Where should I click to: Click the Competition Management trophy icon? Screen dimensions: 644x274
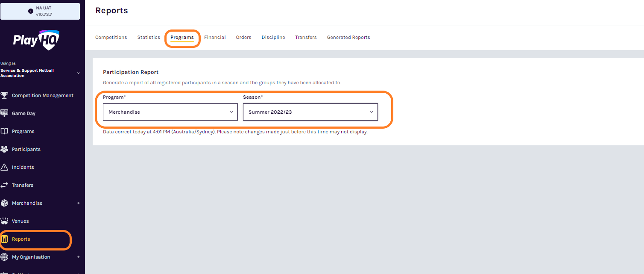coord(4,95)
